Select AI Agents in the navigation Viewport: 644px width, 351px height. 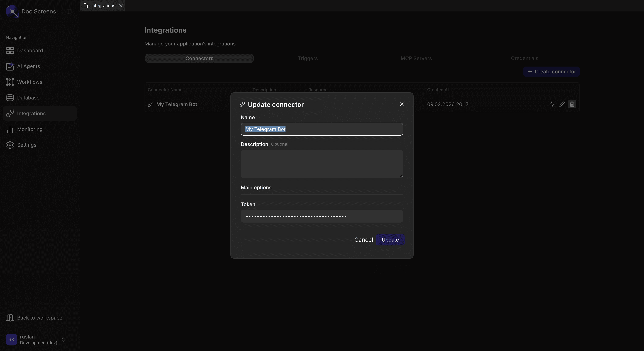click(28, 66)
